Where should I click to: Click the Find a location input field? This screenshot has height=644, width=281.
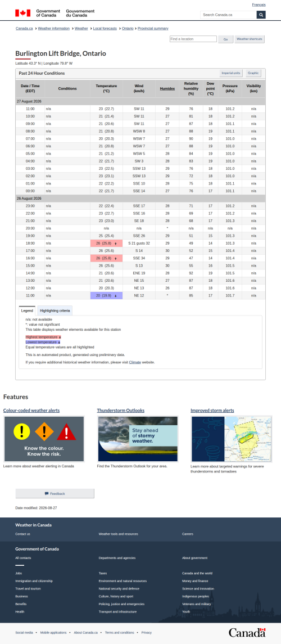pos(193,39)
